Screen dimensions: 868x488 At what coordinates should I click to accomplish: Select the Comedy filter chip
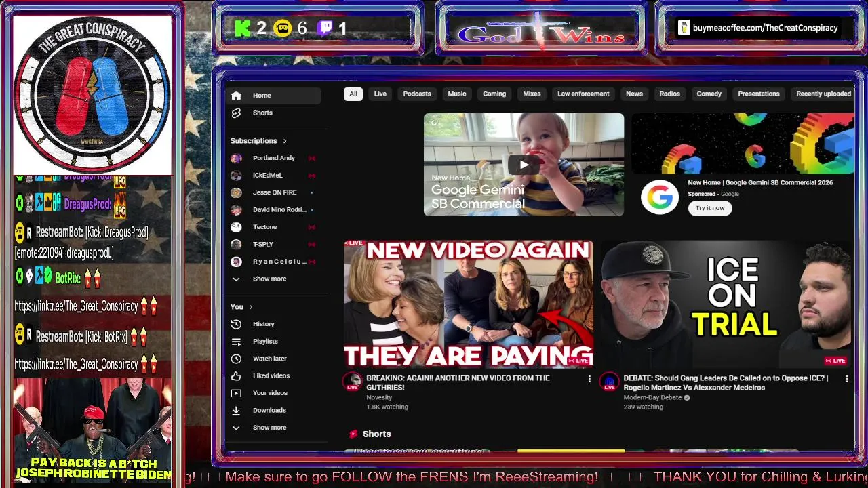pos(709,94)
